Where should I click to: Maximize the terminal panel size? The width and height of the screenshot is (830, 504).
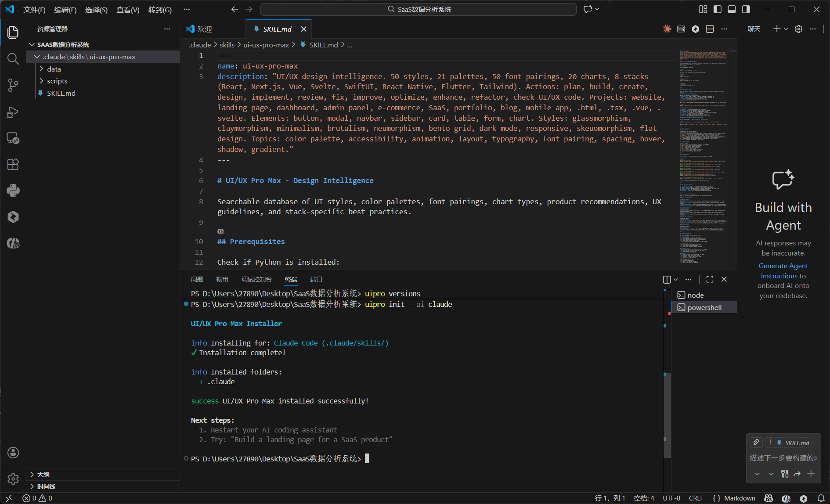tap(710, 279)
